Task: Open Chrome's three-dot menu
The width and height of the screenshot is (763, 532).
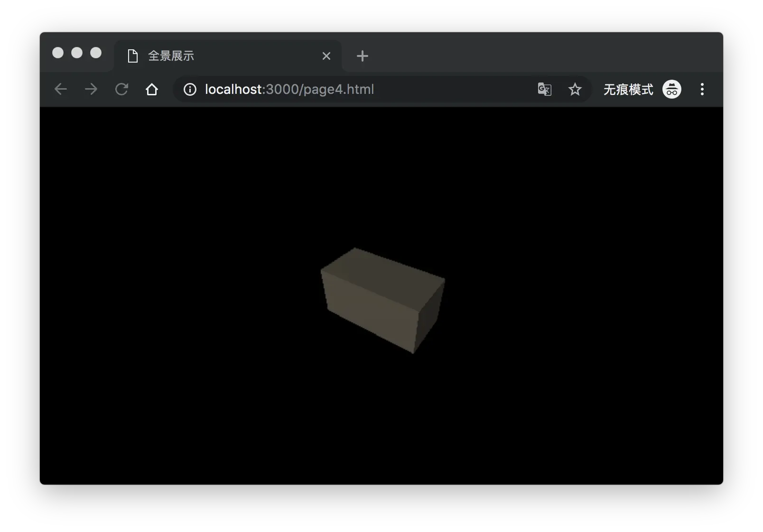Action: point(702,89)
